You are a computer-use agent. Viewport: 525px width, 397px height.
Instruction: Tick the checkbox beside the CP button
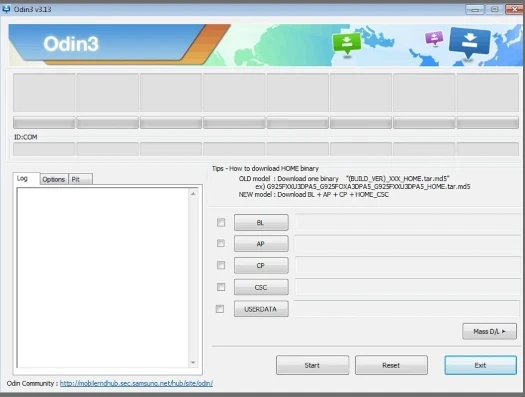point(221,265)
